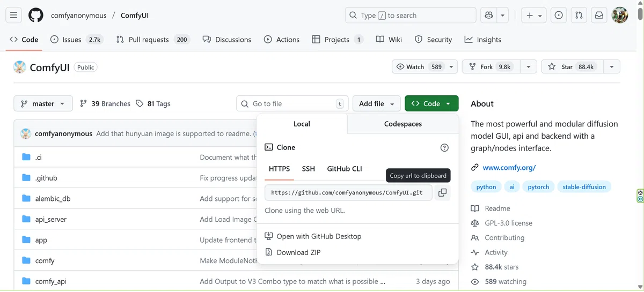
Task: Toggle the green Code dropdown button
Action: pyautogui.click(x=431, y=104)
